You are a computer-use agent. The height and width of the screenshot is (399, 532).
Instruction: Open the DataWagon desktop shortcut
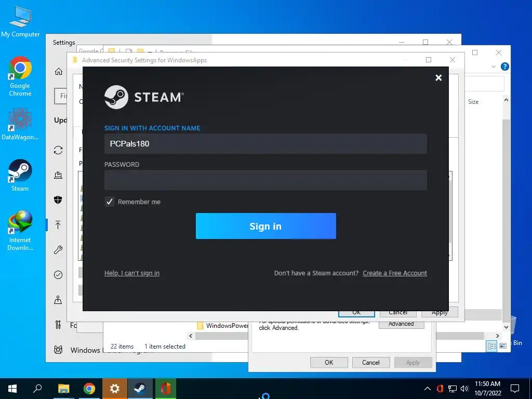[20, 124]
